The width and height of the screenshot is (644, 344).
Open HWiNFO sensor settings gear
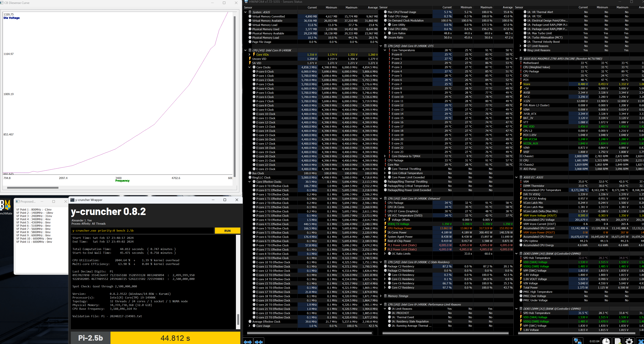(x=629, y=341)
